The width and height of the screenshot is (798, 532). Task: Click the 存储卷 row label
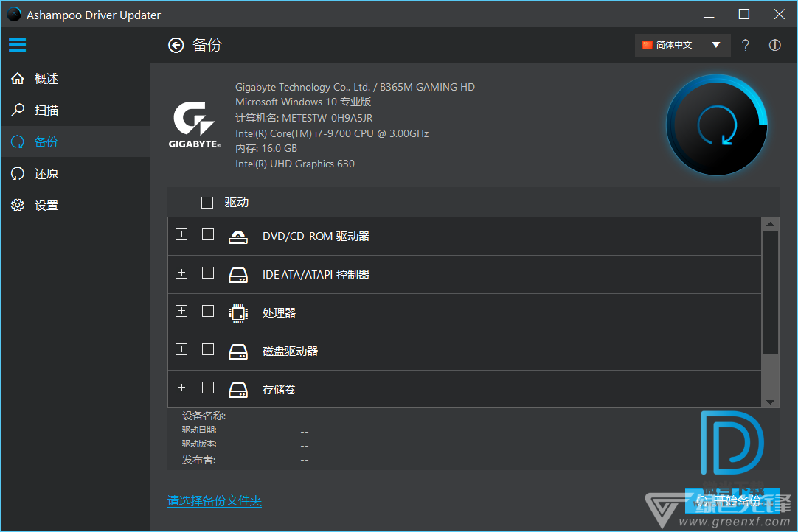click(x=279, y=390)
